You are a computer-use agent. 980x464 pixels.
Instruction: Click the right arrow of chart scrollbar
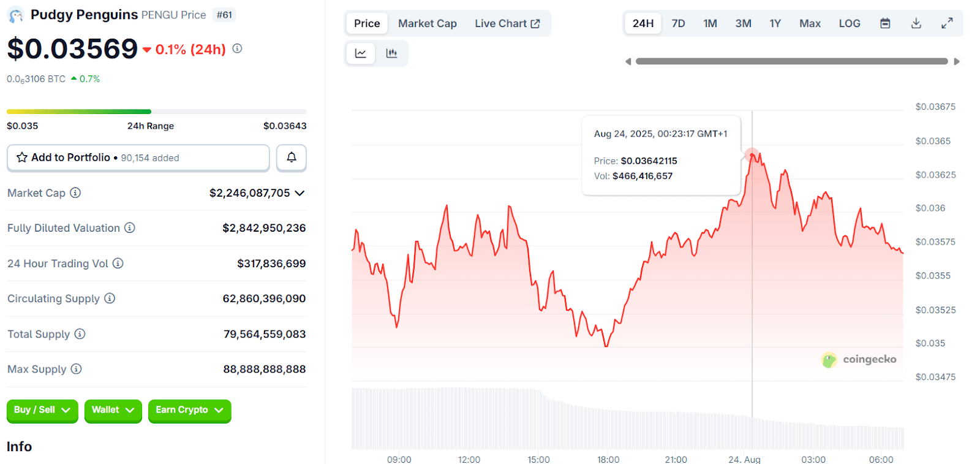pos(957,61)
